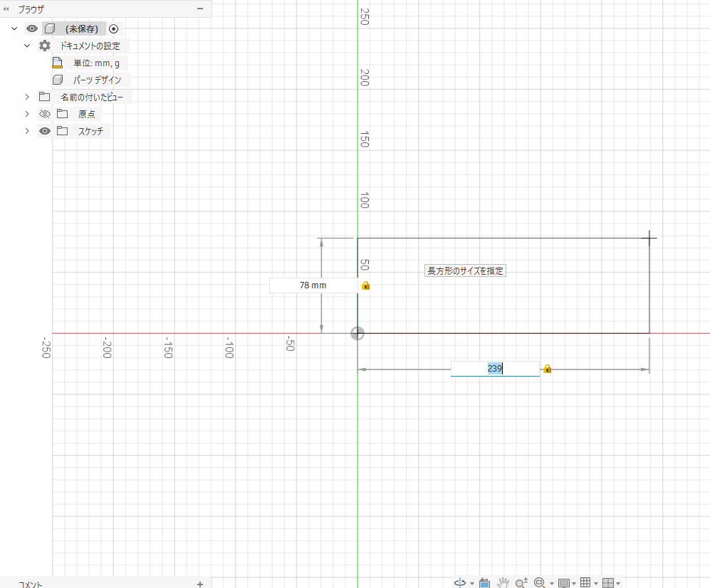
Task: Click the Look At icon
Action: point(484,583)
